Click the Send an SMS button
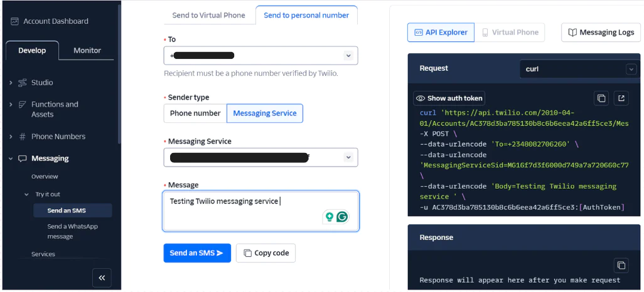 click(x=197, y=253)
